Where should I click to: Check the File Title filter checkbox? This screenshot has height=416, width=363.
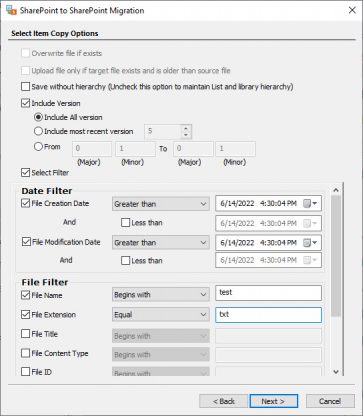[25, 334]
